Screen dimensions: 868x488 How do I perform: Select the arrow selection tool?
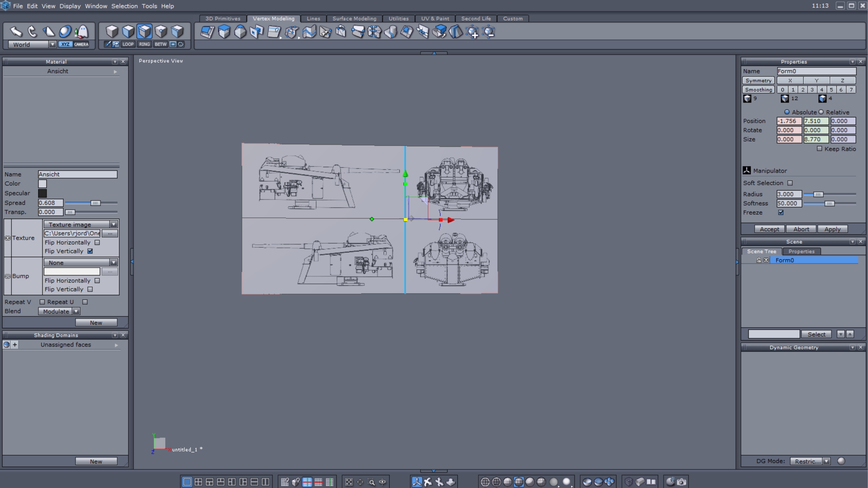click(16, 32)
